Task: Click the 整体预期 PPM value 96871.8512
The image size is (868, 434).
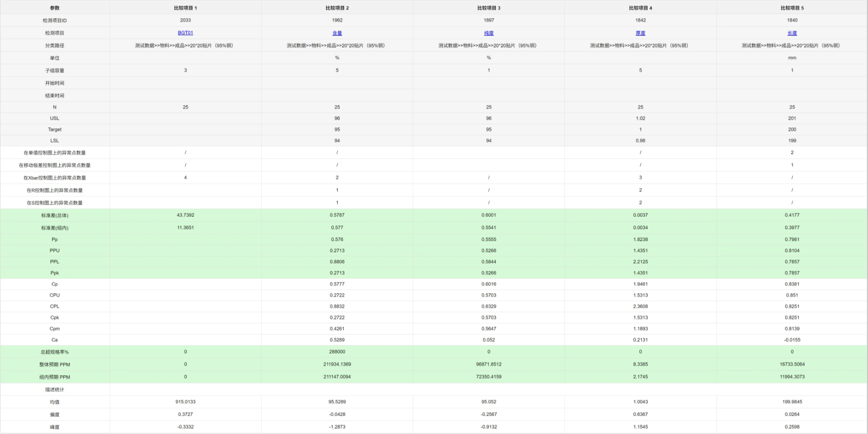Action: click(x=488, y=364)
